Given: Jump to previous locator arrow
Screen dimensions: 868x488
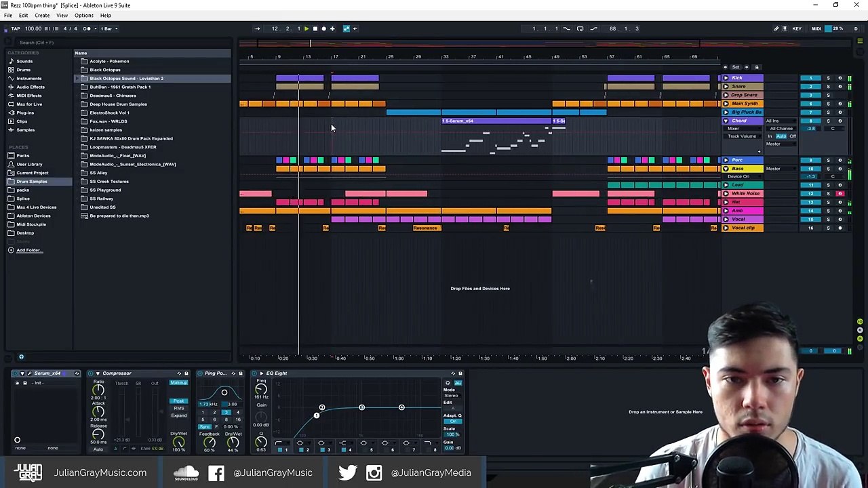Looking at the screenshot, I should click(x=726, y=67).
